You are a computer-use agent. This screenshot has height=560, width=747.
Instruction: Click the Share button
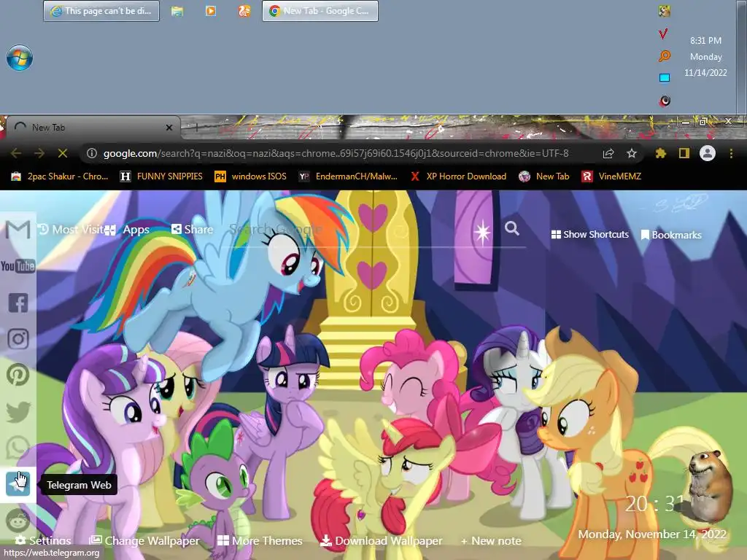(x=193, y=230)
